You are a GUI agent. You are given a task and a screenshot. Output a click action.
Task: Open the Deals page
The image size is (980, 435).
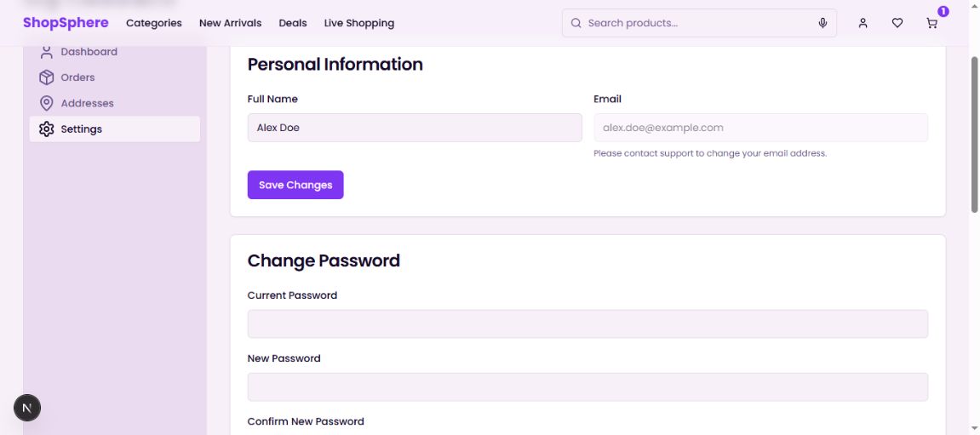293,23
